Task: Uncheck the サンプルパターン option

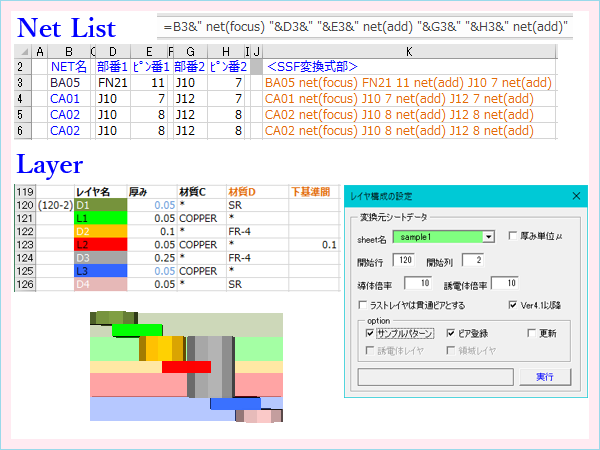Action: pyautogui.click(x=371, y=332)
